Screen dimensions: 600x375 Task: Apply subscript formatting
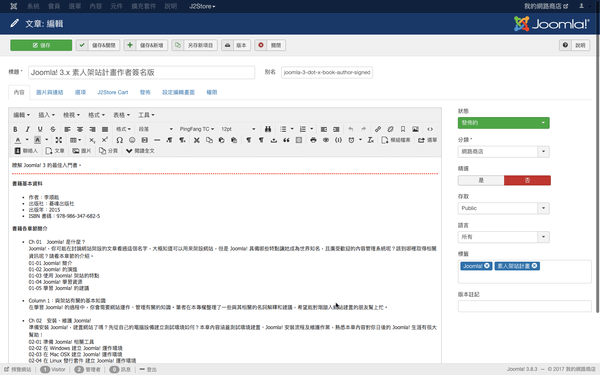pos(92,140)
